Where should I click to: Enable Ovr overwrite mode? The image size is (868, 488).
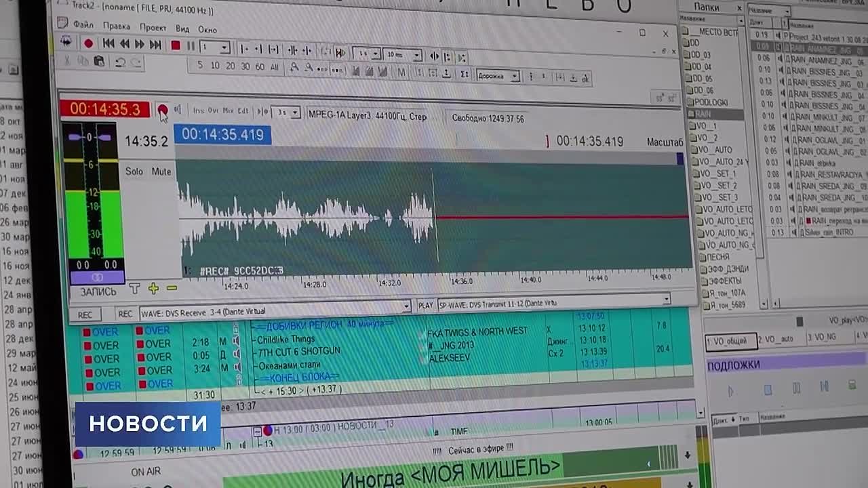(213, 110)
